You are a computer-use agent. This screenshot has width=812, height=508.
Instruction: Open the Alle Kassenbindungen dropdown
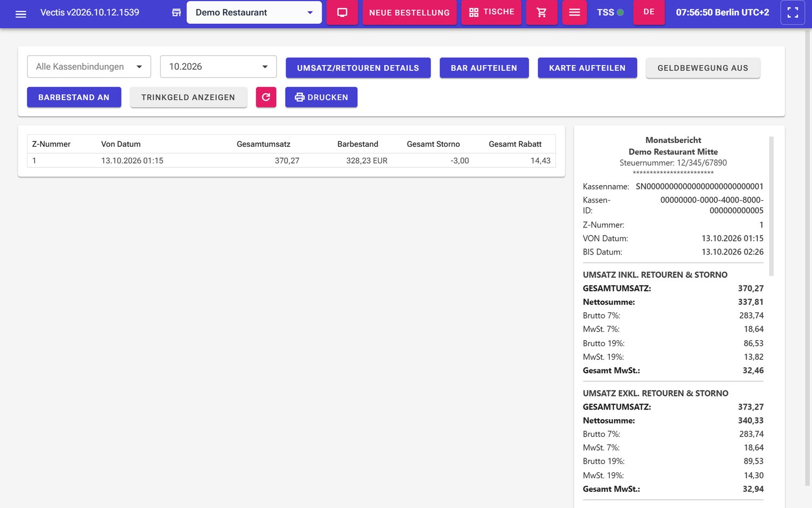click(x=89, y=67)
